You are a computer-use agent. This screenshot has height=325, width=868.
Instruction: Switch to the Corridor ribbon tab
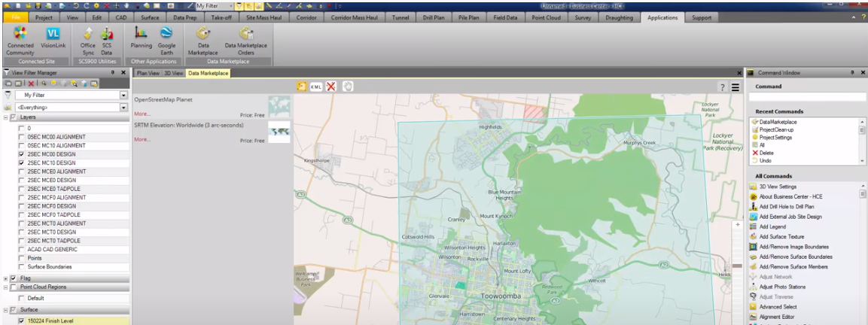[306, 17]
